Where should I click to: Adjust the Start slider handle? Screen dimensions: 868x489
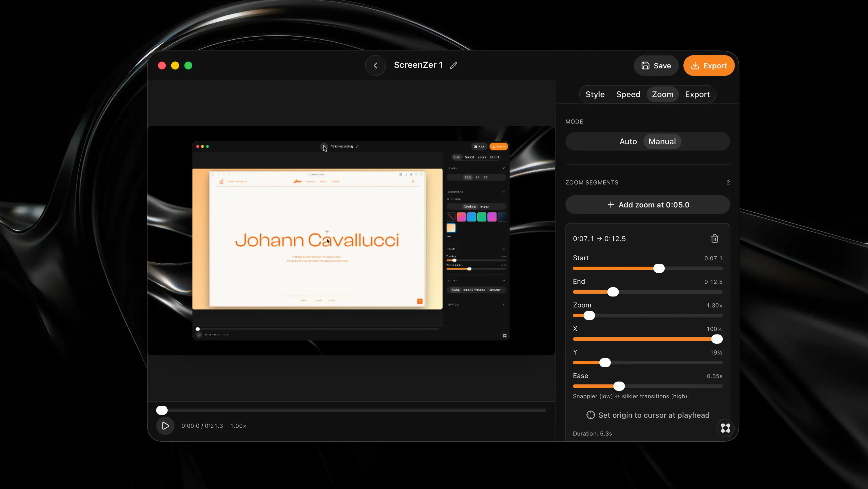pos(659,268)
